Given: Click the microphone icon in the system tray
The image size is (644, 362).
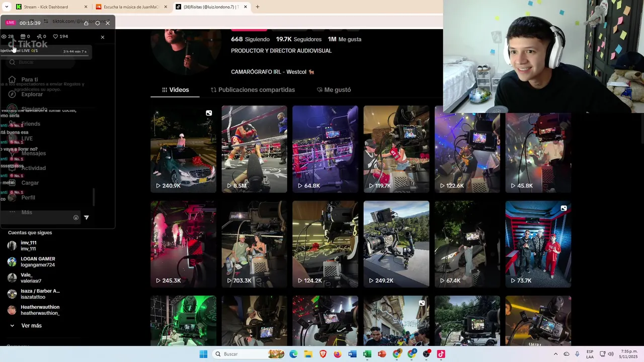Looking at the screenshot, I should [x=577, y=354].
